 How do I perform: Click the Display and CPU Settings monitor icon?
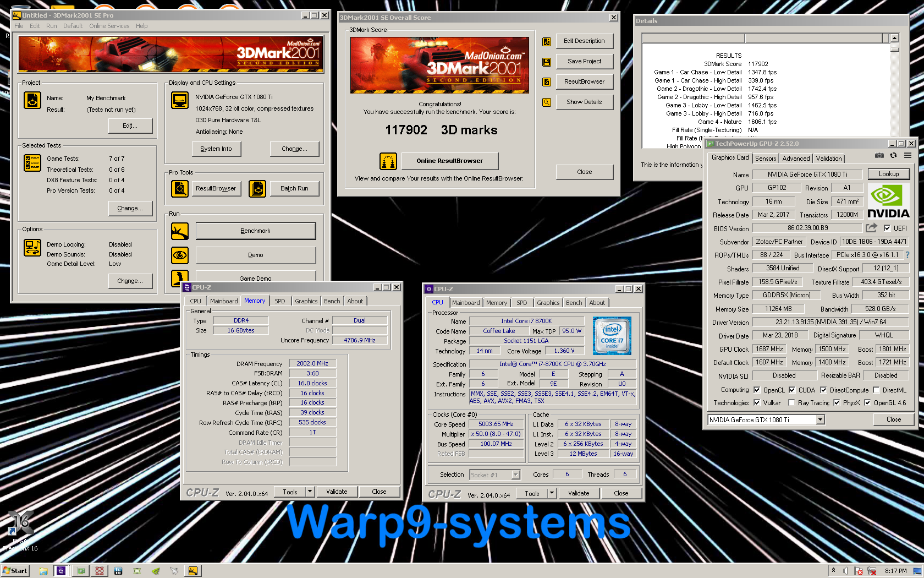tap(180, 100)
